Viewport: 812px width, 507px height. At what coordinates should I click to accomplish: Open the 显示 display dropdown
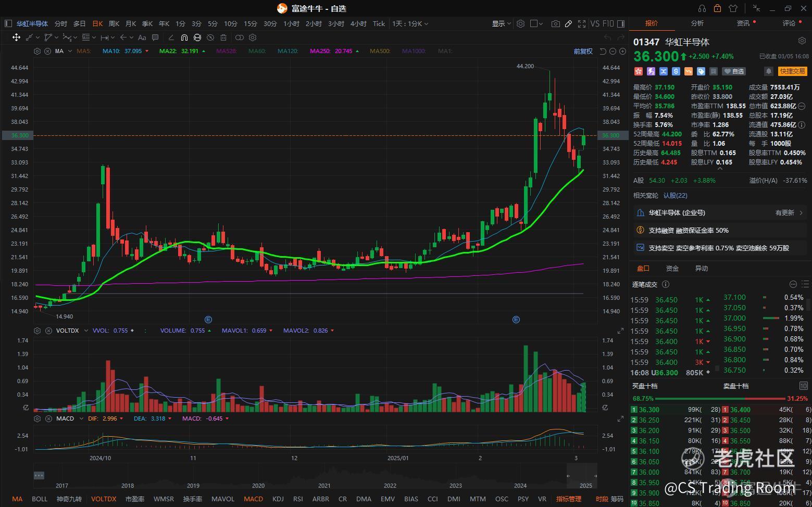(x=502, y=23)
